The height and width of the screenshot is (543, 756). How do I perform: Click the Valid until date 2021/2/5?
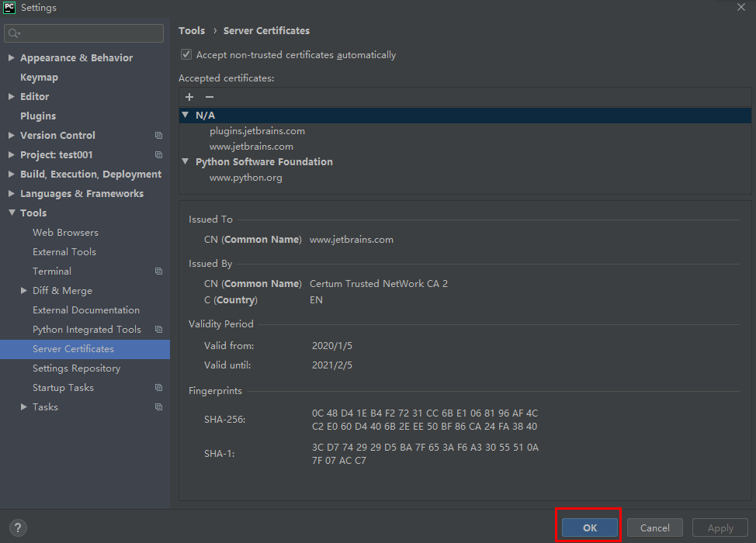coord(332,365)
